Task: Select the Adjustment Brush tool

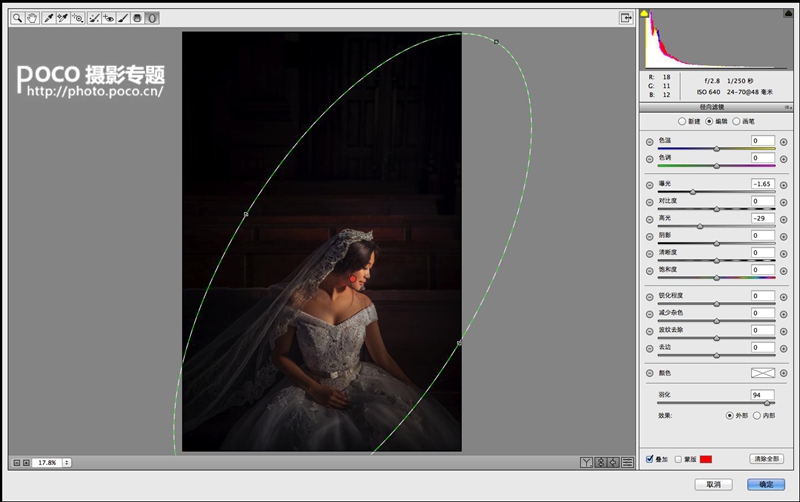Action: point(123,18)
